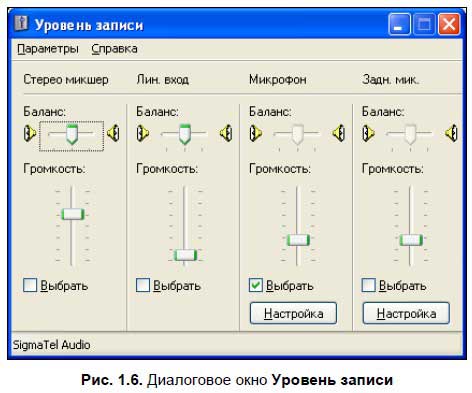The height and width of the screenshot is (393, 472).
Task: Click the Микрофон volume slider handle
Action: [298, 240]
